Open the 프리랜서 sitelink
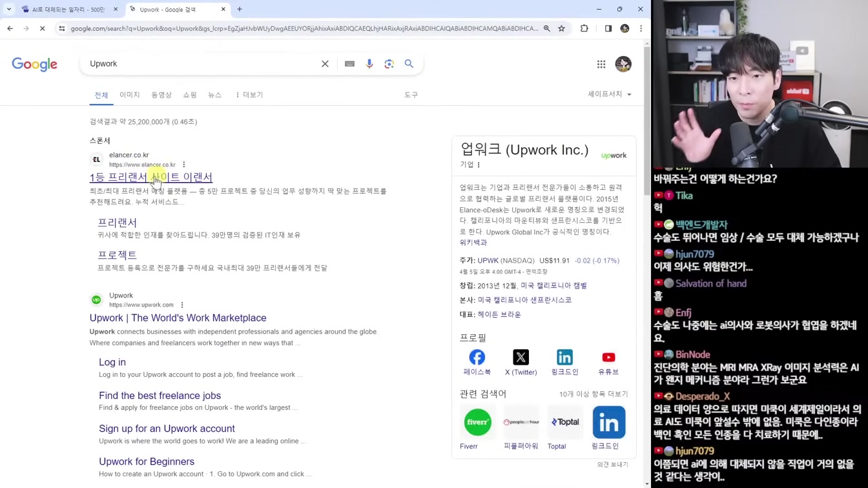The image size is (868, 488). (118, 222)
